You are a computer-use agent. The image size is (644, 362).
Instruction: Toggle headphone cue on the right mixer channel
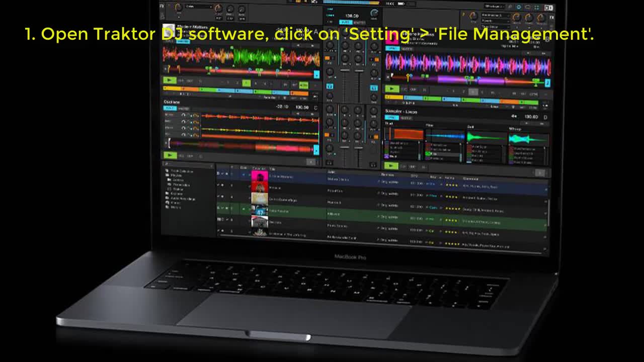coord(373,88)
